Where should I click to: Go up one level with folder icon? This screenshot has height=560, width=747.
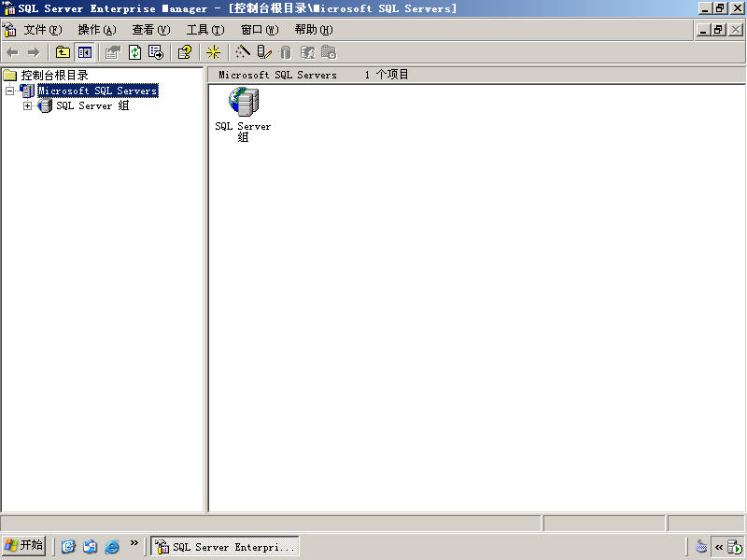(x=63, y=52)
